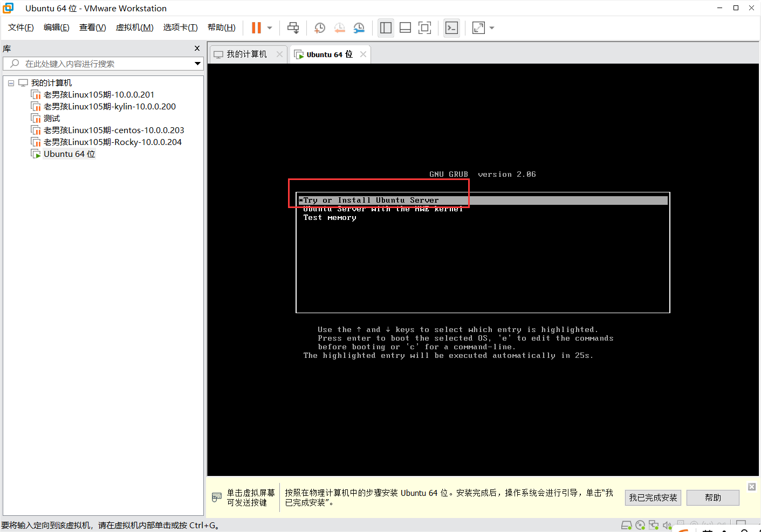The width and height of the screenshot is (761, 532).
Task: Open the snapshot manager
Action: 359,27
